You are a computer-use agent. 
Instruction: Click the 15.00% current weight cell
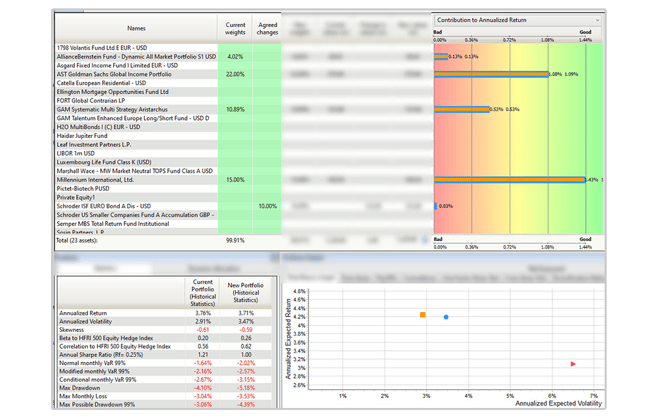235,180
